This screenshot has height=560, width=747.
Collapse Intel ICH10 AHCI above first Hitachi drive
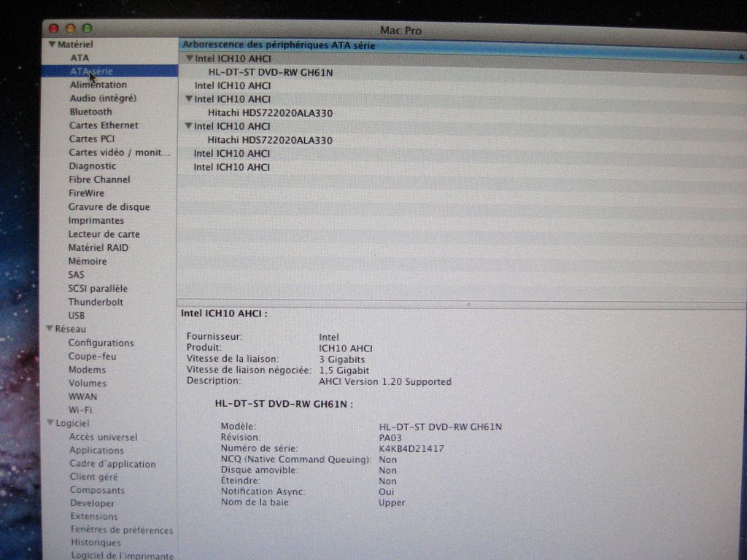(x=189, y=98)
